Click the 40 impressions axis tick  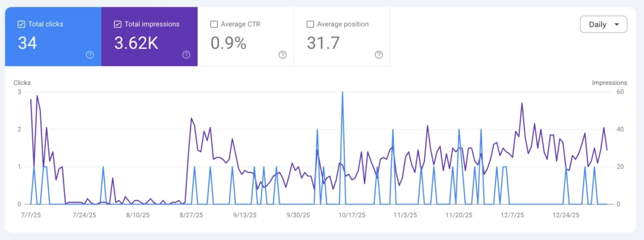click(x=621, y=129)
